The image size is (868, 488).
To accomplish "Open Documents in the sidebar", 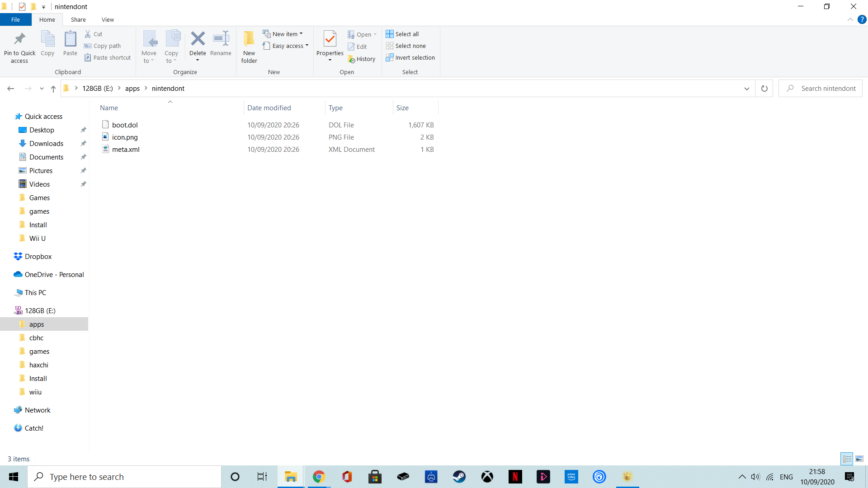I will click(46, 157).
